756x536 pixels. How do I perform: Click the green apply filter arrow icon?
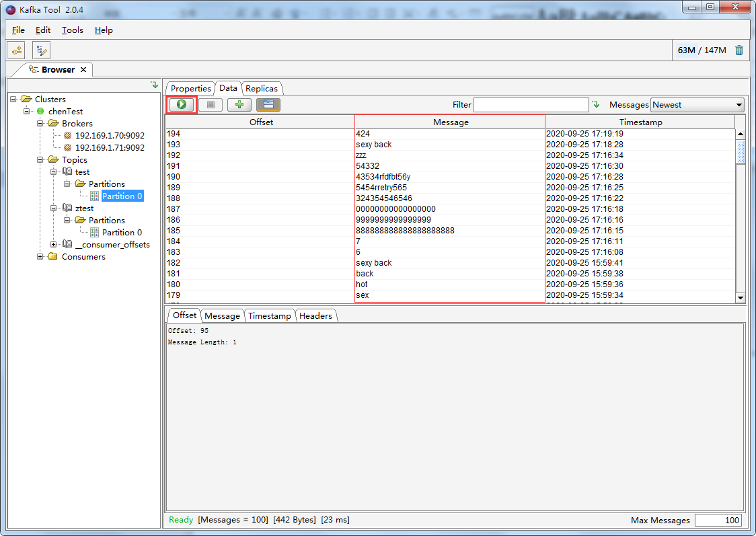[596, 105]
